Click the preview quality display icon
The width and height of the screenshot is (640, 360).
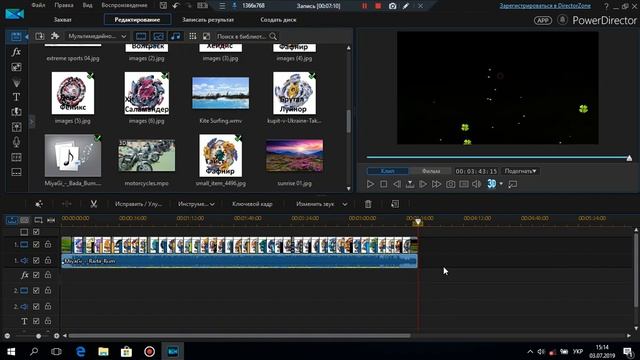point(464,184)
